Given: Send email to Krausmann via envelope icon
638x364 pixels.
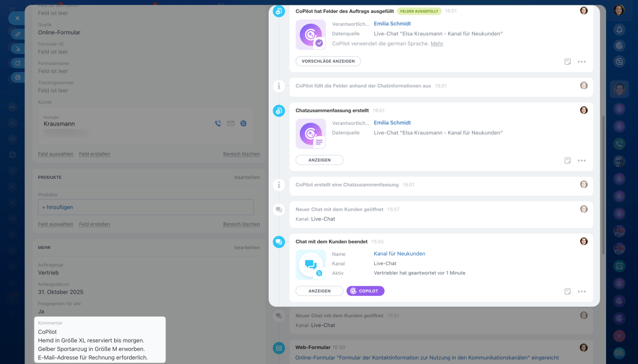Looking at the screenshot, I should click(x=231, y=123).
